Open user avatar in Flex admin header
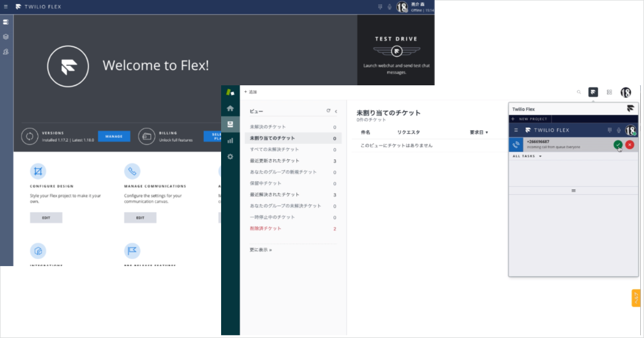 [402, 7]
